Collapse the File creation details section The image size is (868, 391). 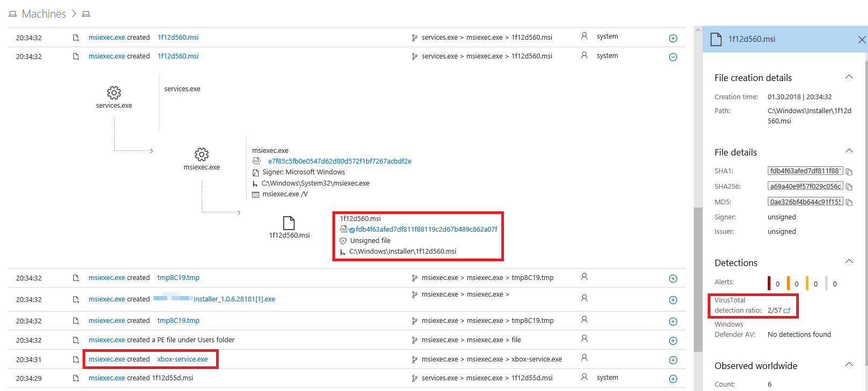pyautogui.click(x=849, y=77)
